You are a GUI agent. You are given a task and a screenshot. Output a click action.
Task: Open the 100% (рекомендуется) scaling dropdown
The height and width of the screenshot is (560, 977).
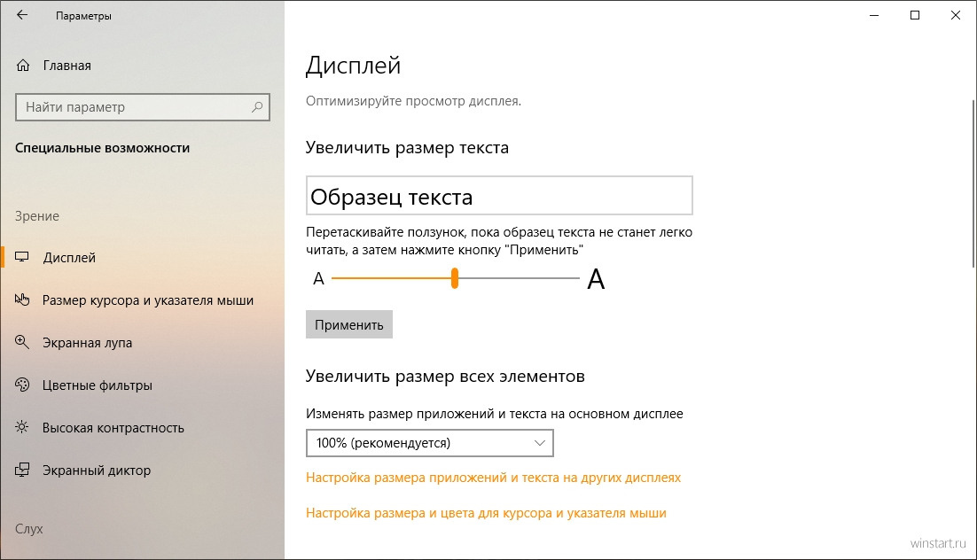[x=429, y=443]
